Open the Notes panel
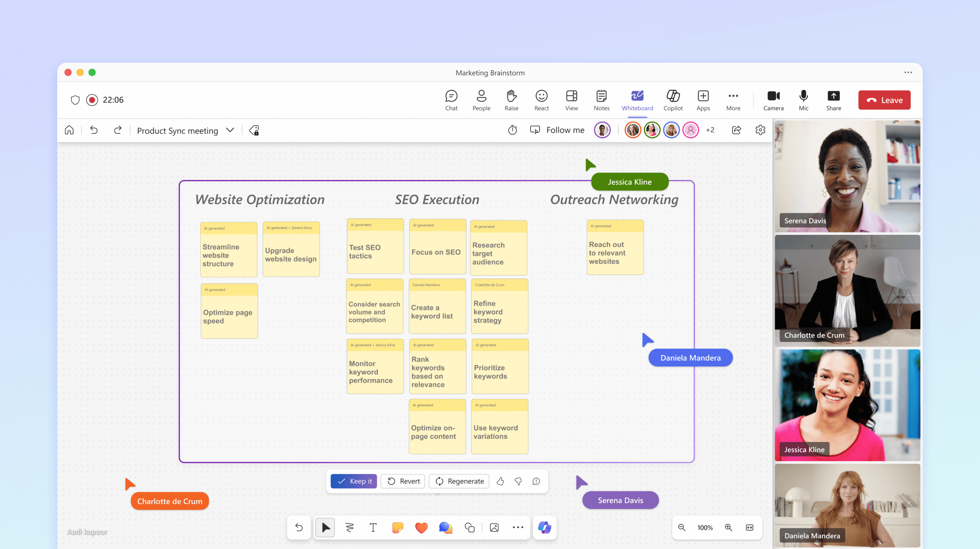This screenshot has width=980, height=549. [x=601, y=100]
